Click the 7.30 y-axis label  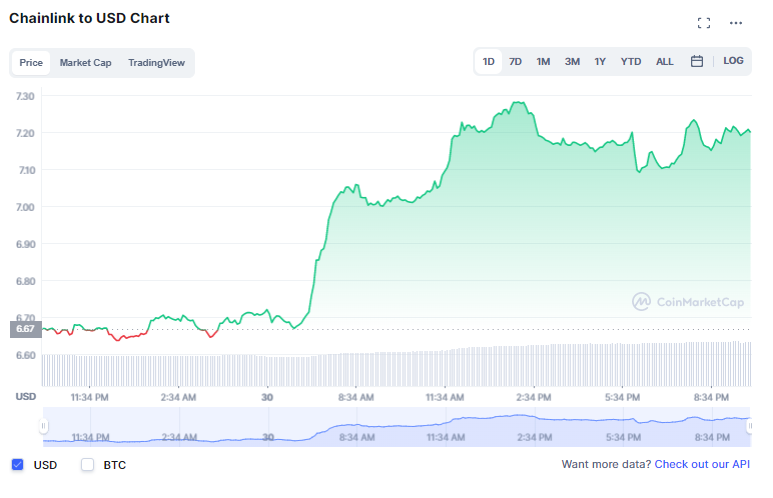(25, 96)
